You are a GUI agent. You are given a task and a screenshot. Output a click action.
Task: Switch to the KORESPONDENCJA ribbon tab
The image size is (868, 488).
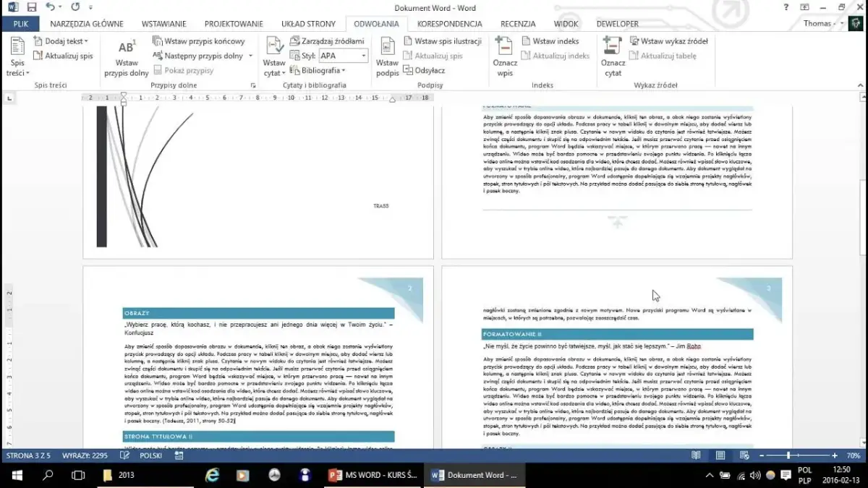click(x=448, y=23)
